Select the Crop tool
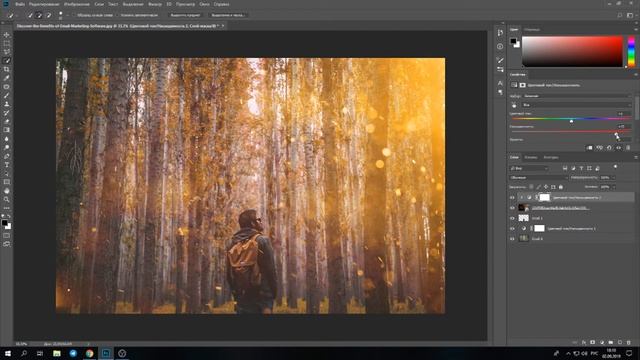 coord(7,69)
